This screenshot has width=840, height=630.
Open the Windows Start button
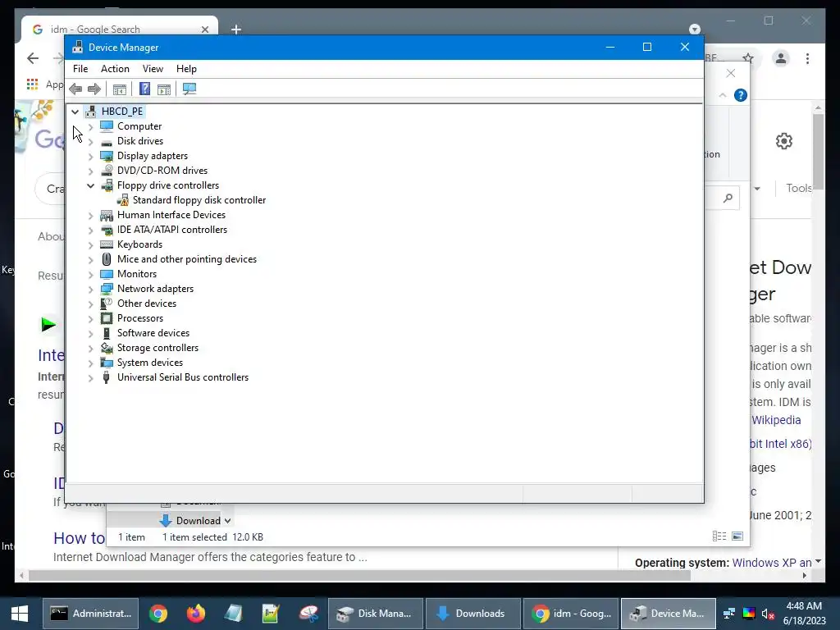pos(20,614)
